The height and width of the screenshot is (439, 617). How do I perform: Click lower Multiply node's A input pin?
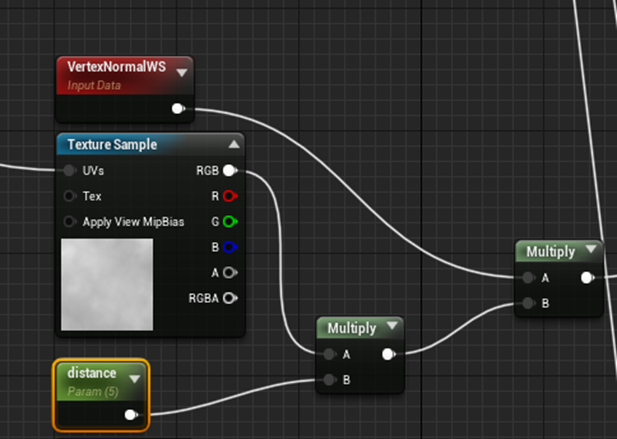click(330, 354)
